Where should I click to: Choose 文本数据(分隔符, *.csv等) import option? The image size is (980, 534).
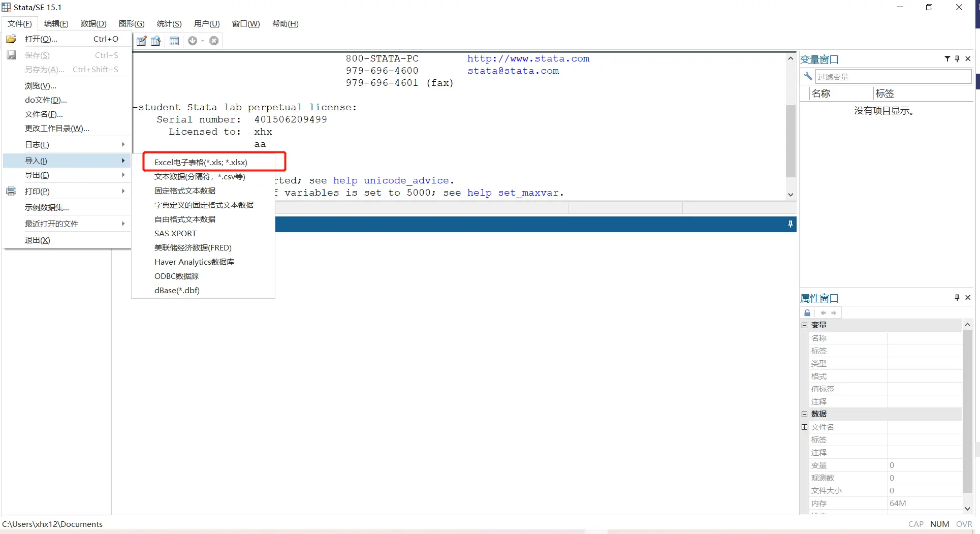pyautogui.click(x=203, y=177)
